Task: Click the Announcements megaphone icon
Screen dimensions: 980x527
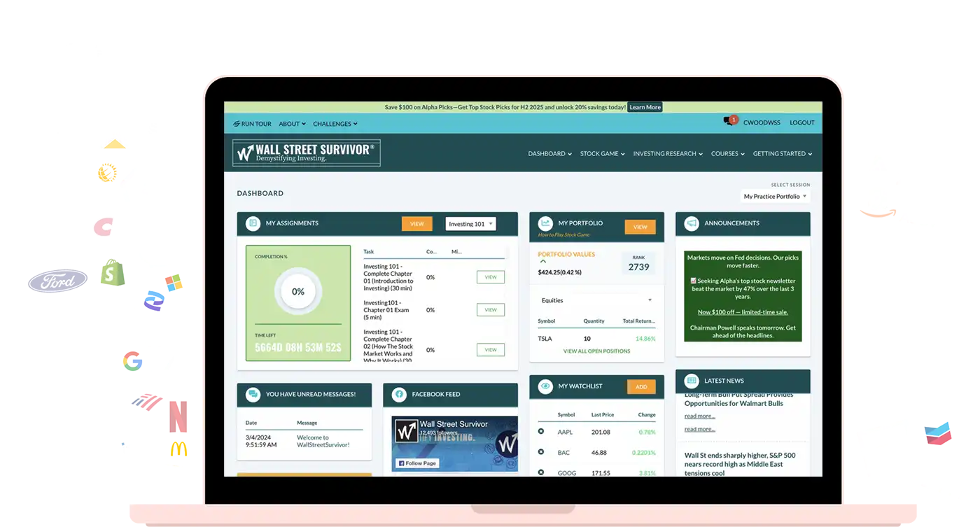Action: tap(691, 223)
